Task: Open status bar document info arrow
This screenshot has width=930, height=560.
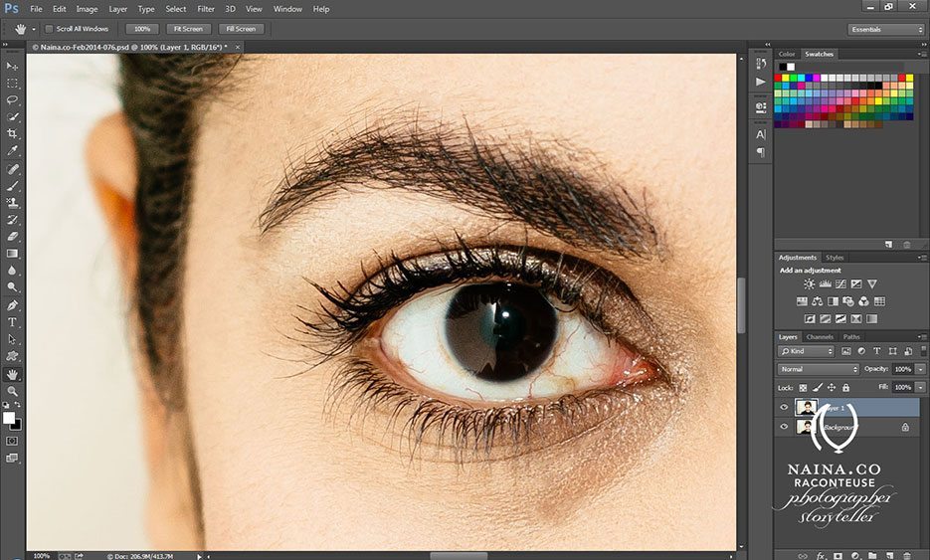Action: tap(199, 556)
